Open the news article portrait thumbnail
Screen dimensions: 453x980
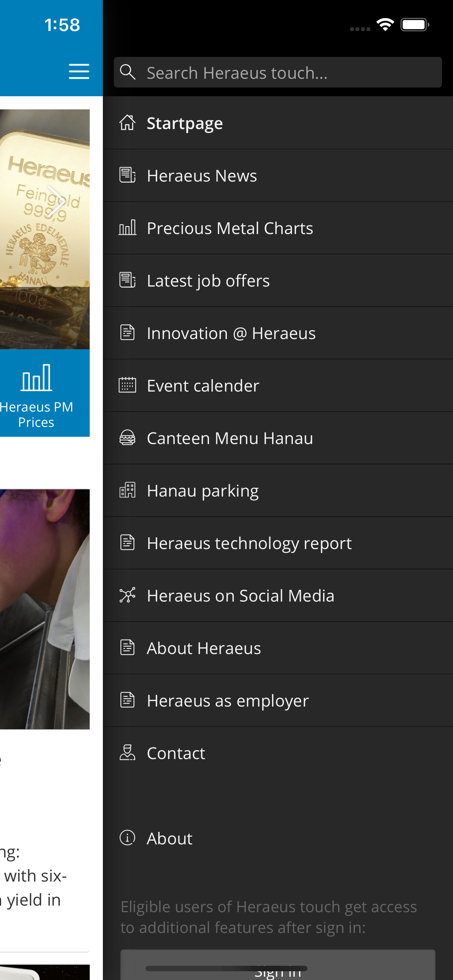44,609
